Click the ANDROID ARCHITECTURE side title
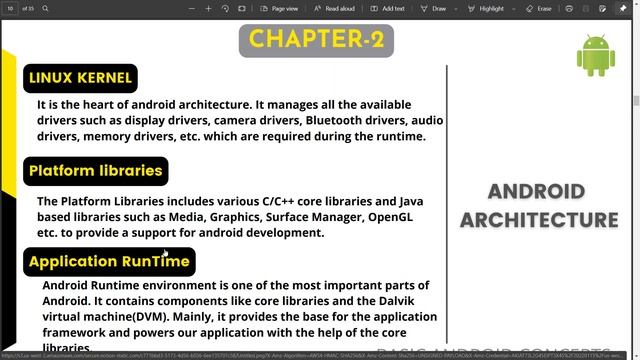640x360 pixels. 539,206
